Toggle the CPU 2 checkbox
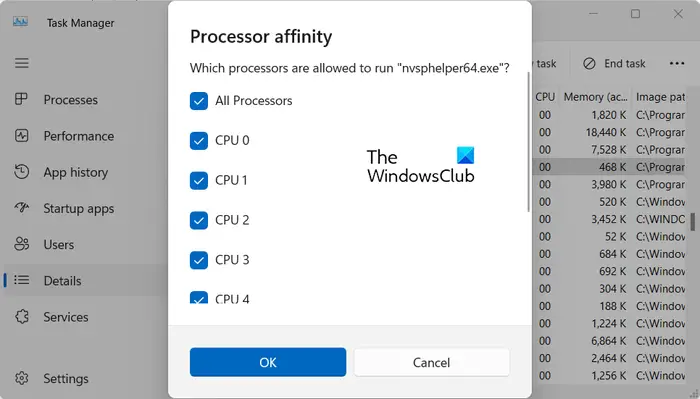This screenshot has width=700, height=399. [199, 220]
